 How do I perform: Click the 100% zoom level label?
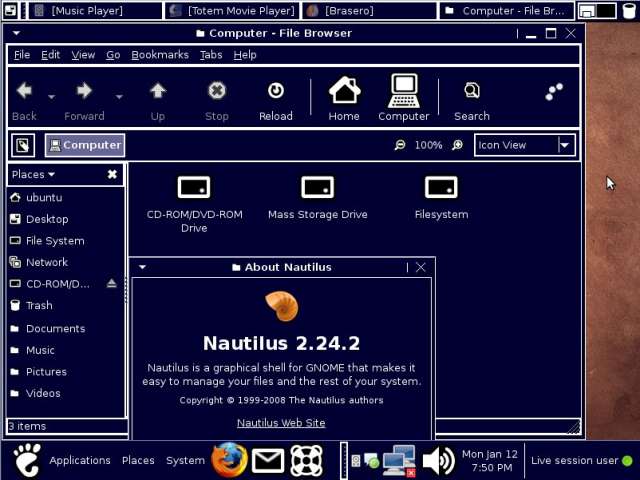[429, 145]
